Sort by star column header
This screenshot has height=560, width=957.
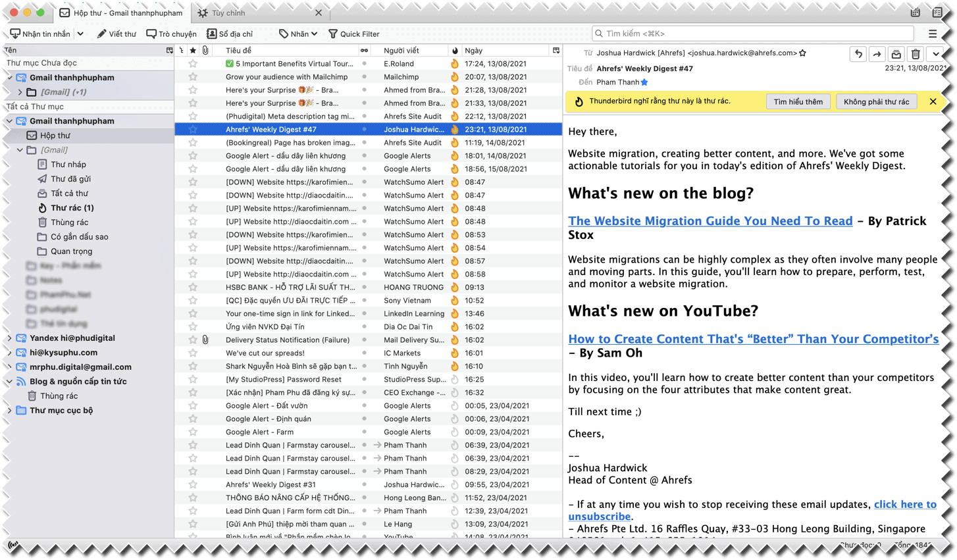point(193,51)
